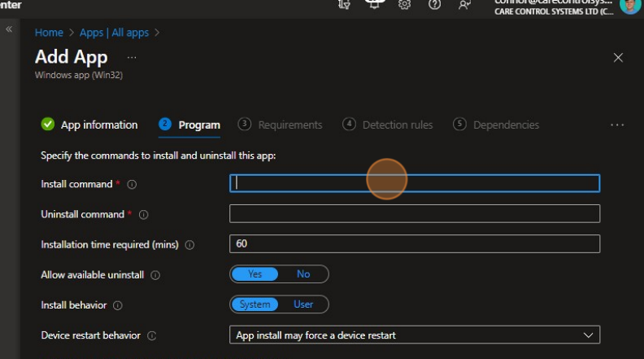Open the notifications bell icon
The width and height of the screenshot is (644, 359).
(375, 5)
